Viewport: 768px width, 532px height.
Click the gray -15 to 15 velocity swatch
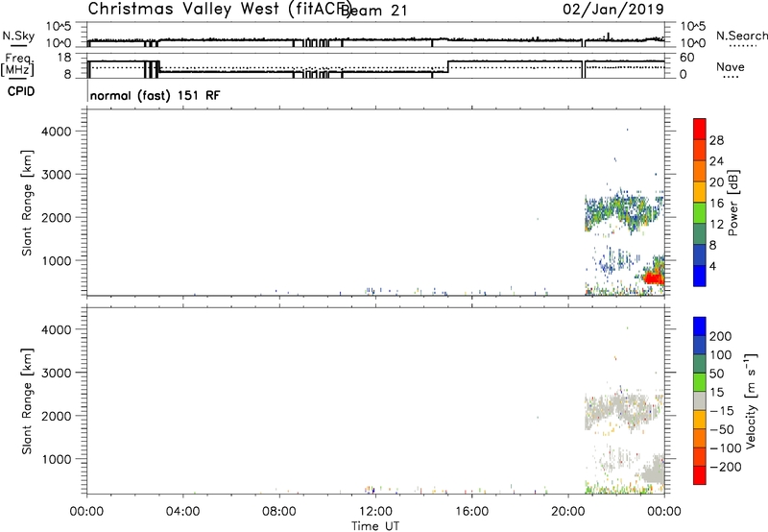coord(700,400)
